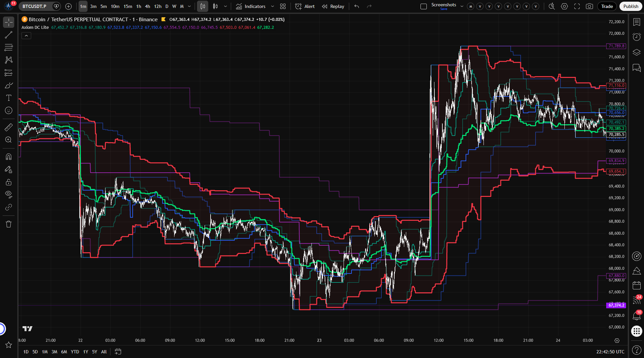Click the Publish button
The image size is (644, 358).
(630, 6)
